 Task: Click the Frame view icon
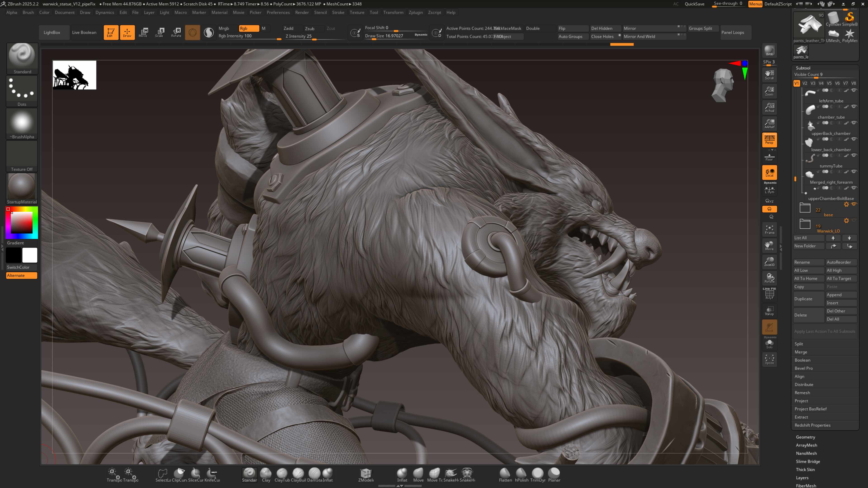(x=769, y=230)
